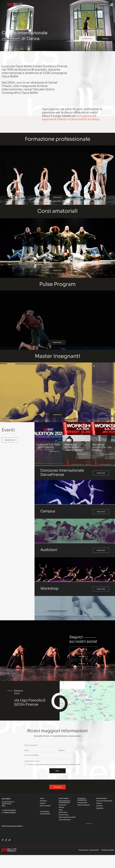Tick the privacy policy consent checkbox
The height and width of the screenshot is (868, 115).
coord(25,764)
